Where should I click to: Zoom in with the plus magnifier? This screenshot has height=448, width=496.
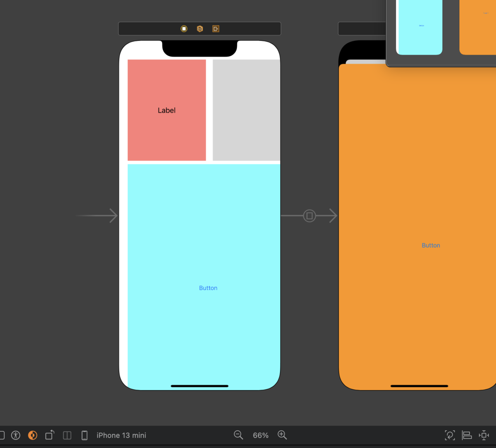(282, 435)
